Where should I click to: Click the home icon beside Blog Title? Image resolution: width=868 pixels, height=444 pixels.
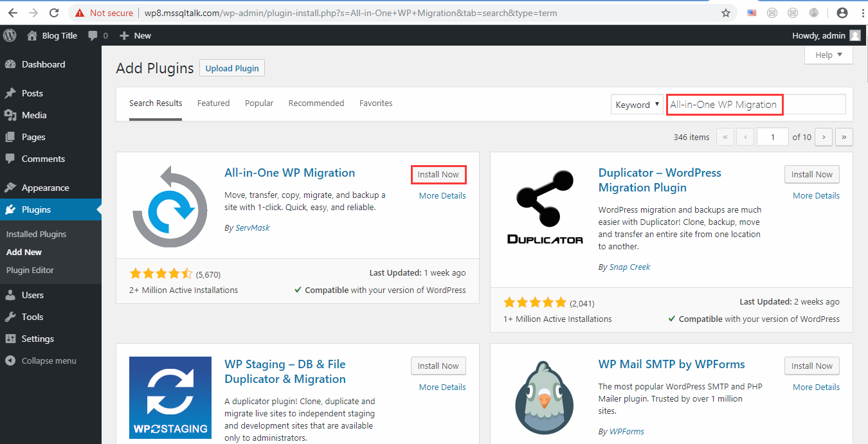click(x=32, y=35)
